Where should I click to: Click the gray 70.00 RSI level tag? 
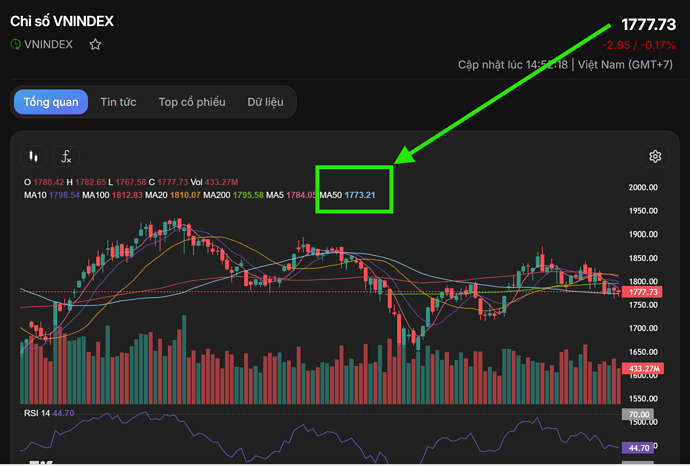point(638,415)
